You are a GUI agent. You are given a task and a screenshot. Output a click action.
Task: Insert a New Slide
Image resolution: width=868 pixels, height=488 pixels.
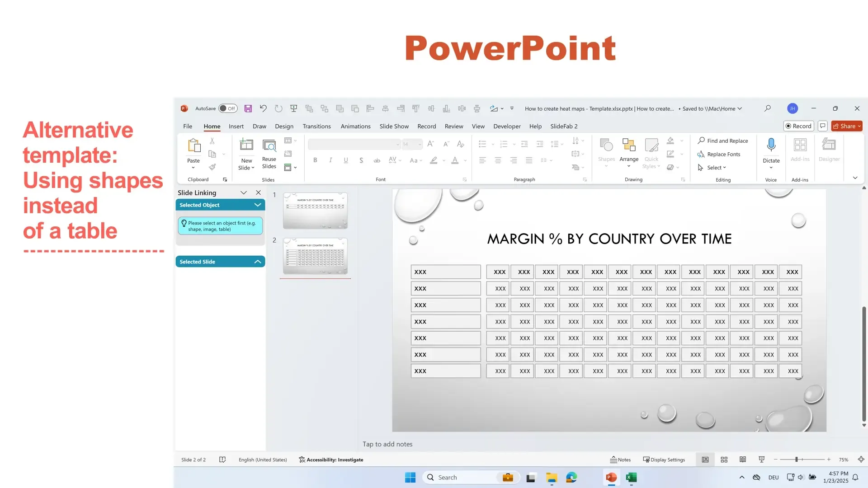pyautogui.click(x=246, y=154)
